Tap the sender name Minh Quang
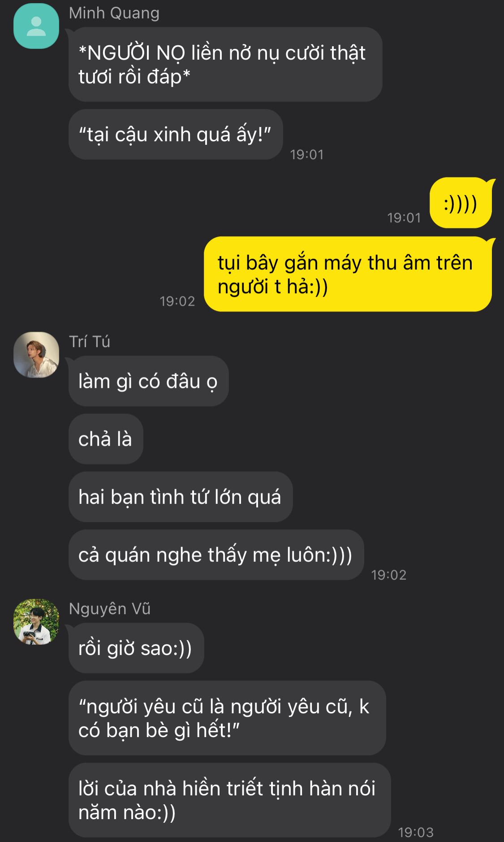The height and width of the screenshot is (842, 504). click(114, 13)
